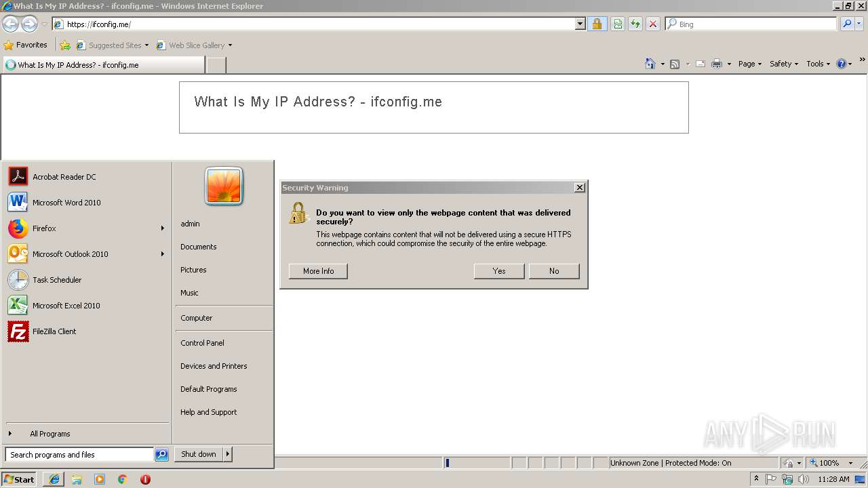Open Control Panel from Start menu
868x488 pixels.
coord(202,343)
